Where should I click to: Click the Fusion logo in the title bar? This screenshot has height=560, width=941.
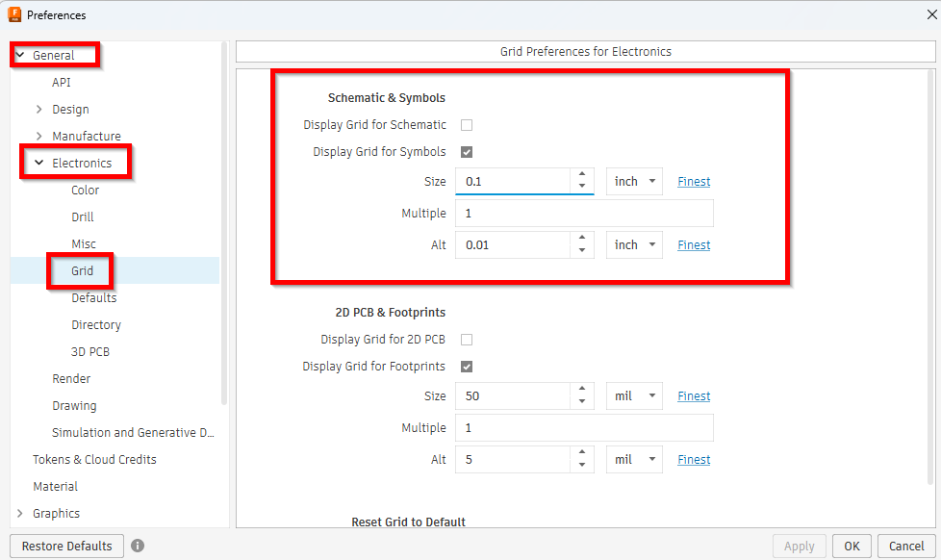pyautogui.click(x=13, y=14)
